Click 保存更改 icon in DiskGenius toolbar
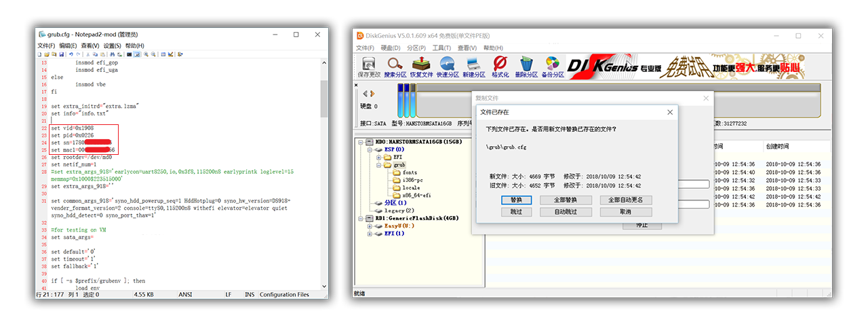The width and height of the screenshot is (868, 326). [x=369, y=67]
